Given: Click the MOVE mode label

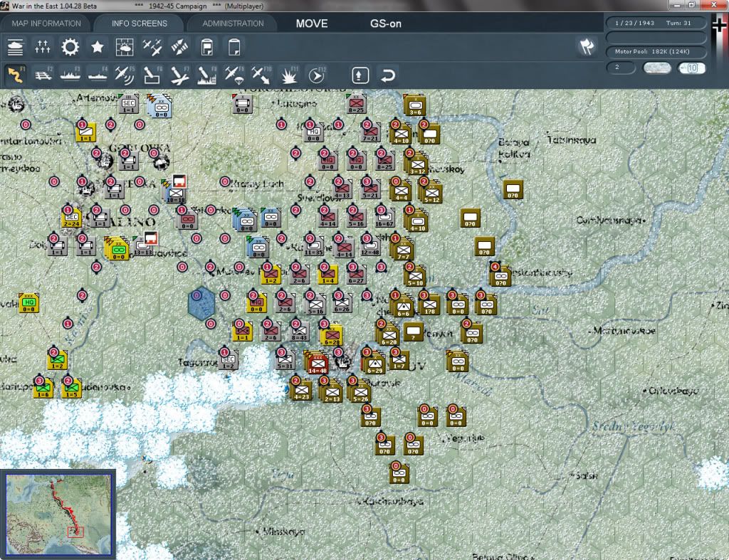Looking at the screenshot, I should [x=312, y=23].
